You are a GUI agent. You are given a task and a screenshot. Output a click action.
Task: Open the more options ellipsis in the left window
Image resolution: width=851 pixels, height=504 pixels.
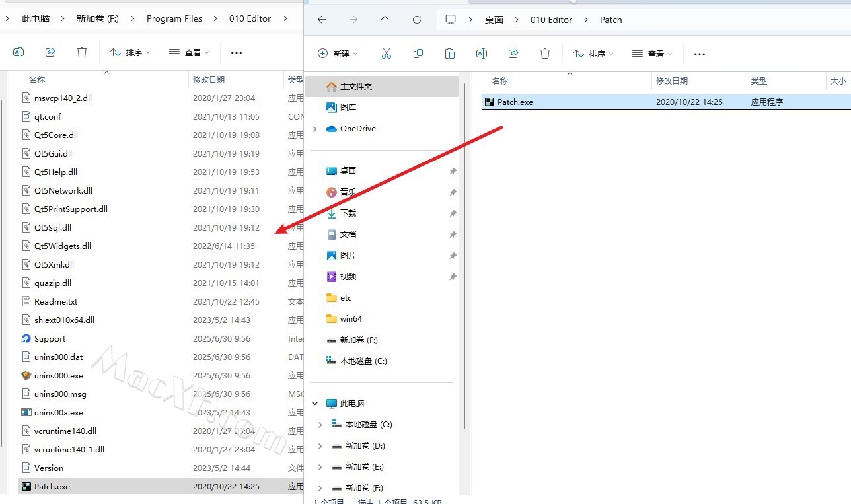click(237, 53)
